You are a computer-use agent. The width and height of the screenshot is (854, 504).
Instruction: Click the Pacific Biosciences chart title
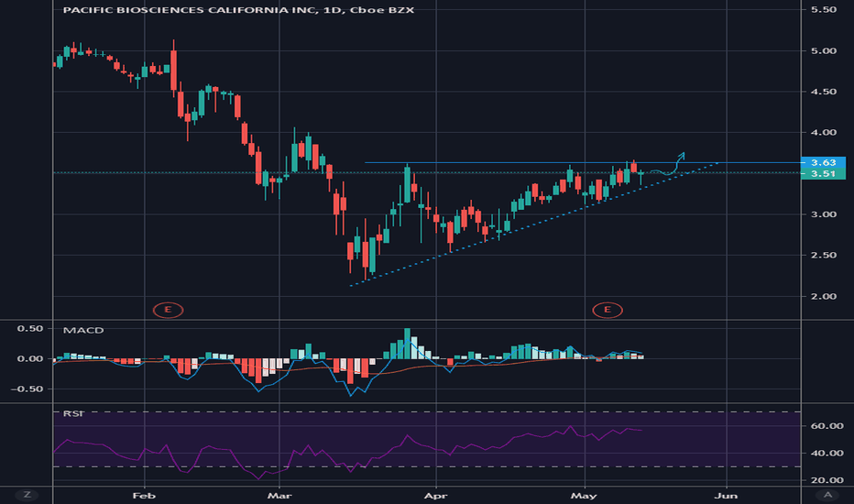point(238,10)
